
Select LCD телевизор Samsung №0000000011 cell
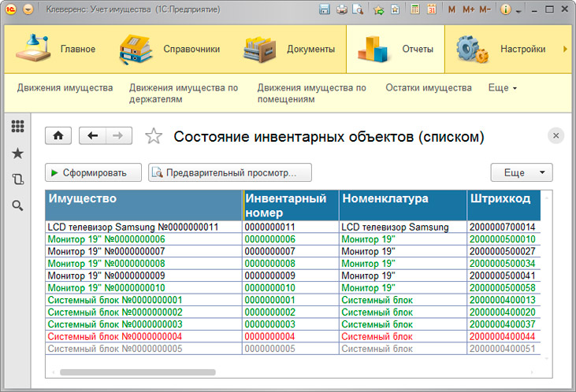(143, 227)
